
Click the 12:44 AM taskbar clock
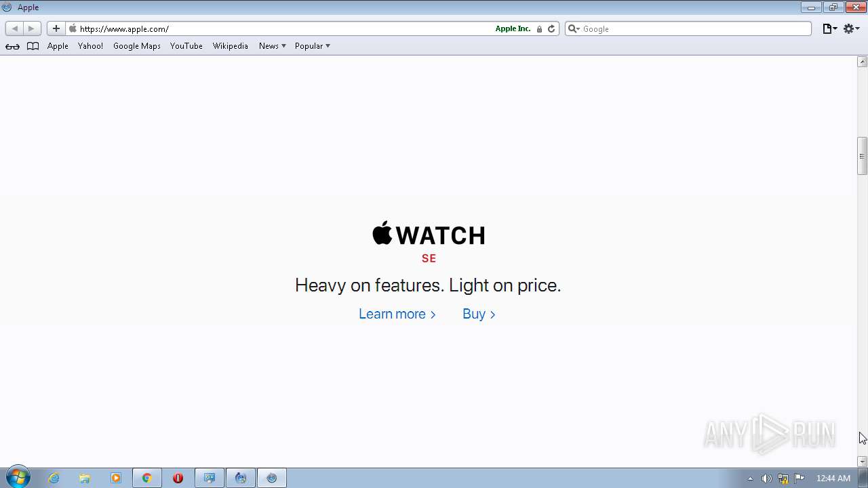833,479
